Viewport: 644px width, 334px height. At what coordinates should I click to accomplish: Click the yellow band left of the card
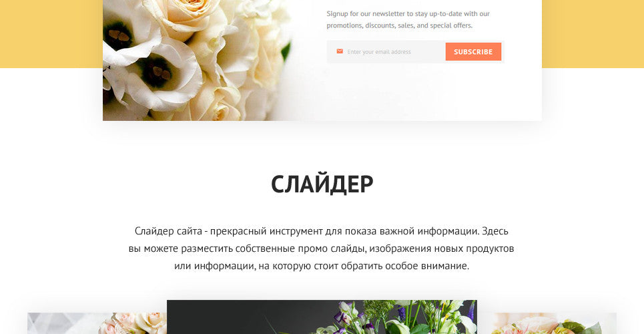coord(51,33)
